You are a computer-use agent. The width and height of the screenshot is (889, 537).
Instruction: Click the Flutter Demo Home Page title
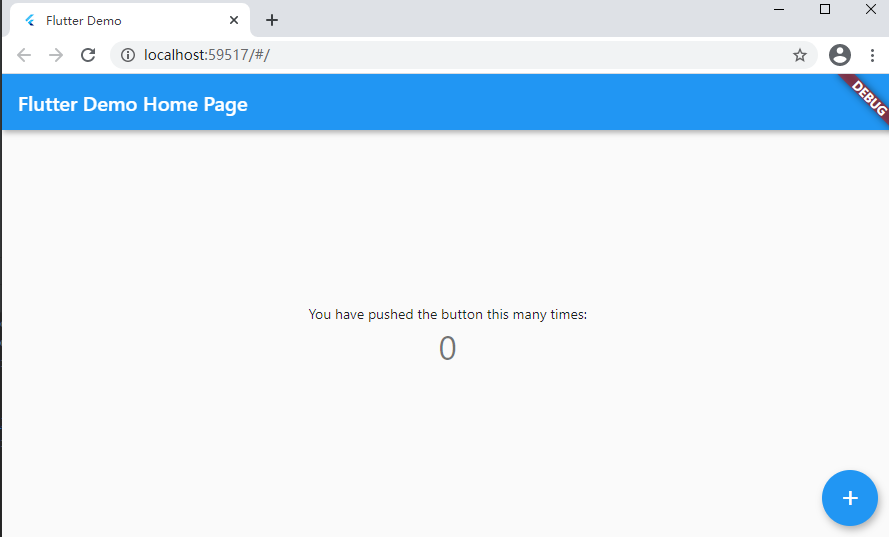coord(133,104)
